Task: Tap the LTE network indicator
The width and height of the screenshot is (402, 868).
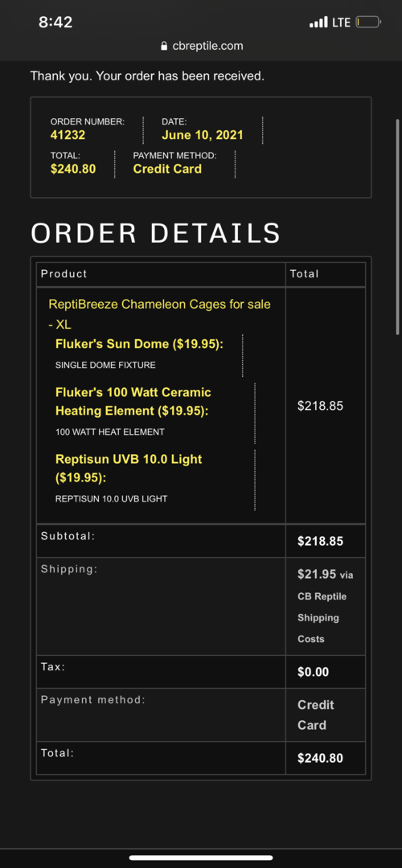Action: (341, 23)
